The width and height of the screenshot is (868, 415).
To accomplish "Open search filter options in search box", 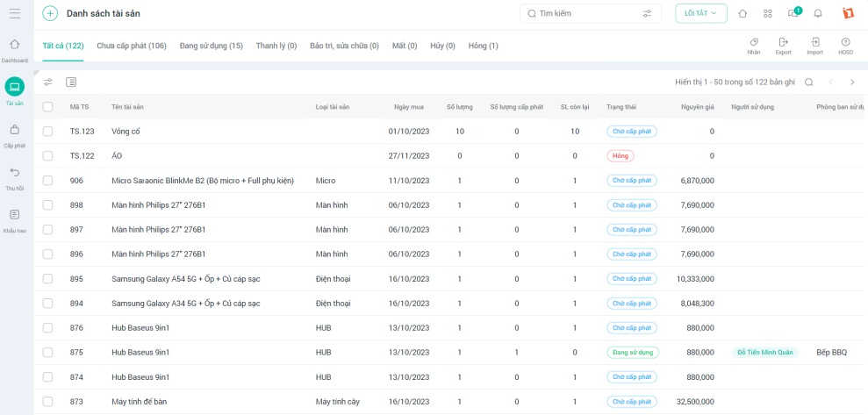I will pyautogui.click(x=647, y=13).
